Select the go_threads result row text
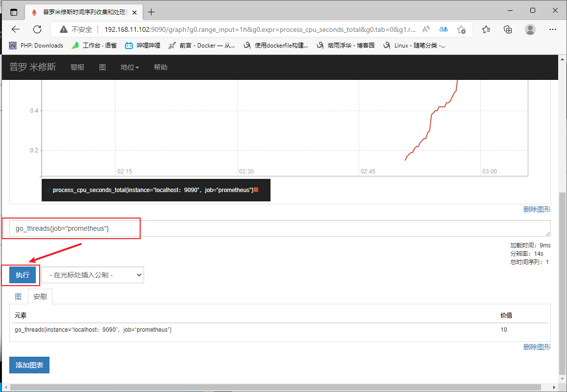The image size is (567, 392). coord(93,329)
